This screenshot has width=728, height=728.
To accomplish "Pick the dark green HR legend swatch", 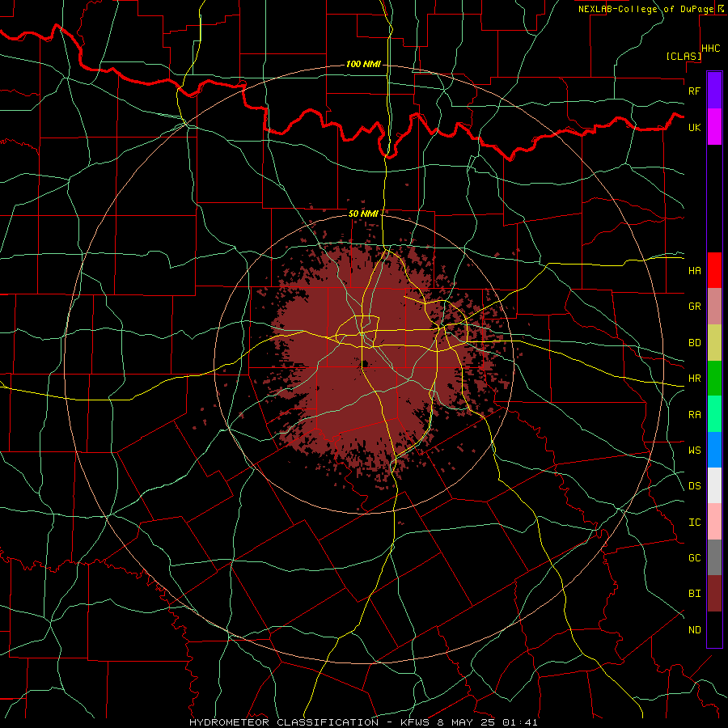I will (714, 379).
